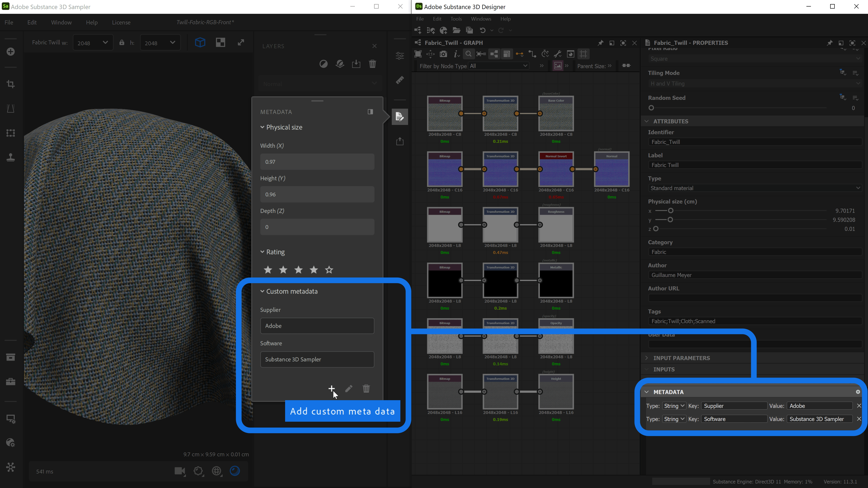Open Designer Edit menu
This screenshot has height=488, width=868.
(437, 19)
